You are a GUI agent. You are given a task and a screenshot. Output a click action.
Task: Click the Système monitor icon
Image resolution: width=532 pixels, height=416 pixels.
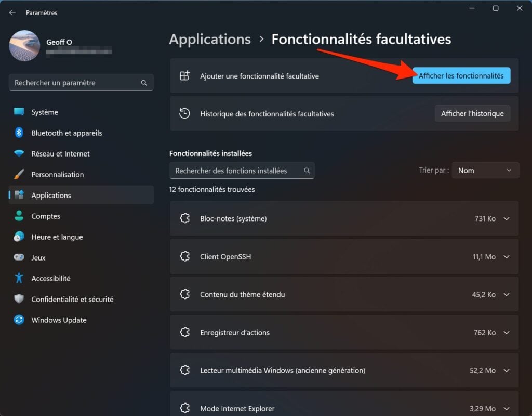point(19,111)
